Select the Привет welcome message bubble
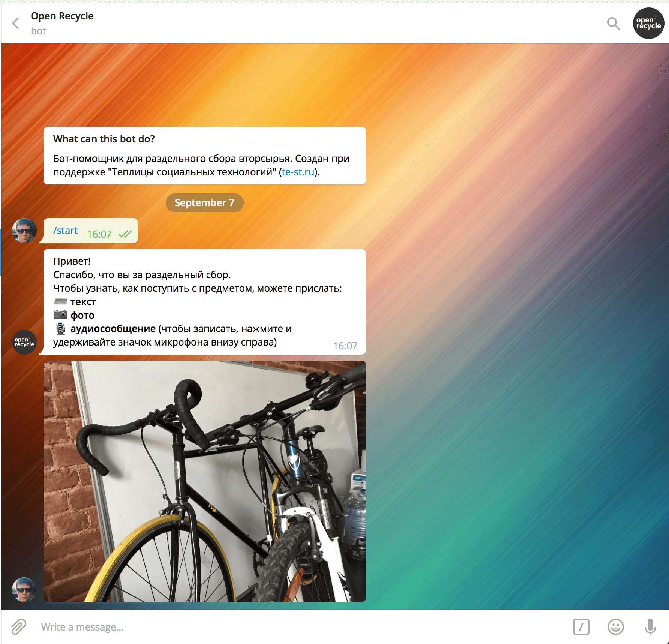The image size is (669, 644). (204, 301)
